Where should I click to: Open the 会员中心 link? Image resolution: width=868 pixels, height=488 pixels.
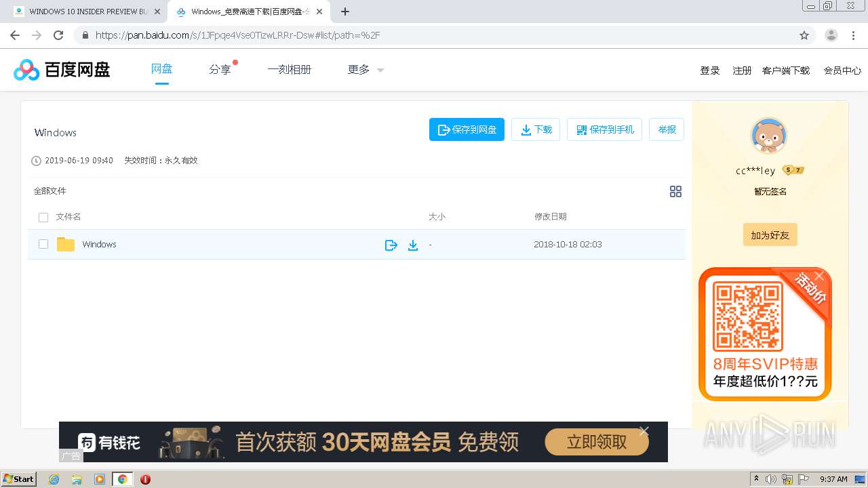[x=842, y=70]
